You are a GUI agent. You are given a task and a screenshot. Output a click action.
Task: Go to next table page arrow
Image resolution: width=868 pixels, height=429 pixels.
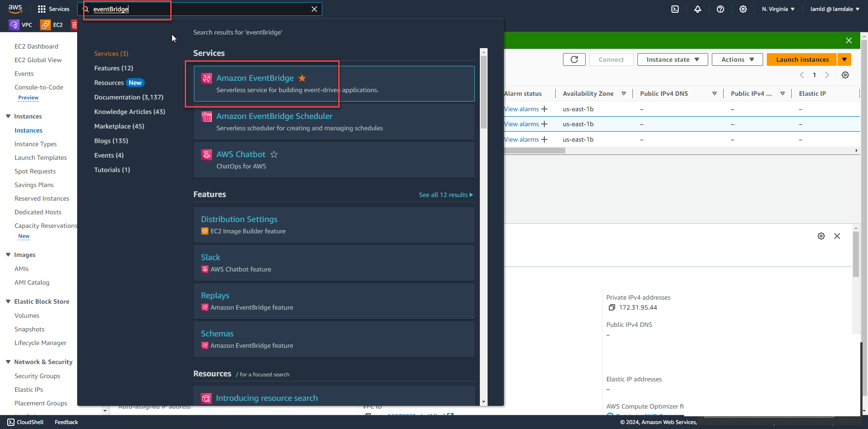(827, 75)
